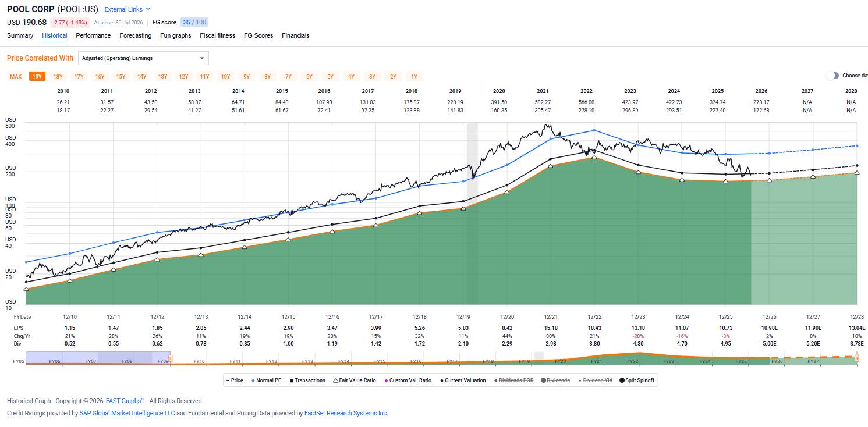Open the S&P Global Market Intelligence LLC link
Viewport: 868px width, 427px height.
(127, 413)
